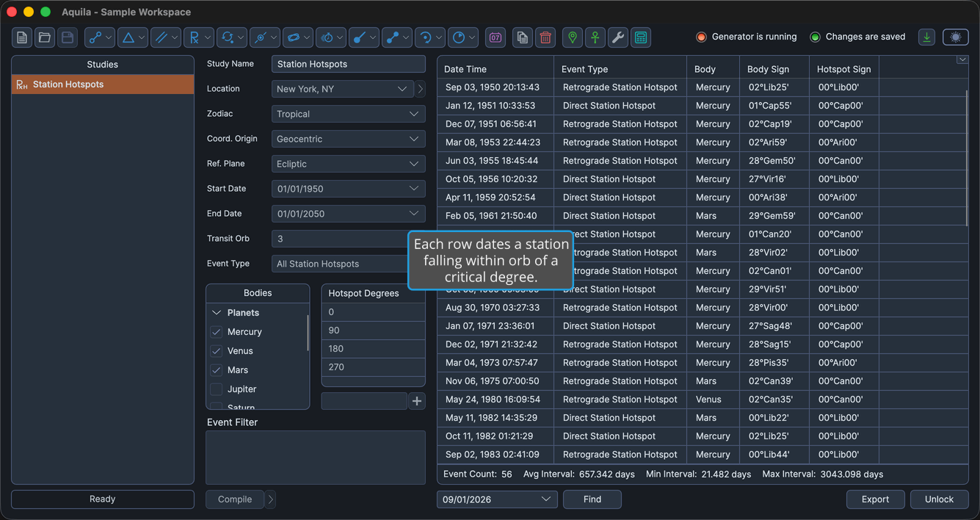Click the copy pages icon in the toolbar
Viewport: 980px width, 520px height.
click(x=523, y=37)
